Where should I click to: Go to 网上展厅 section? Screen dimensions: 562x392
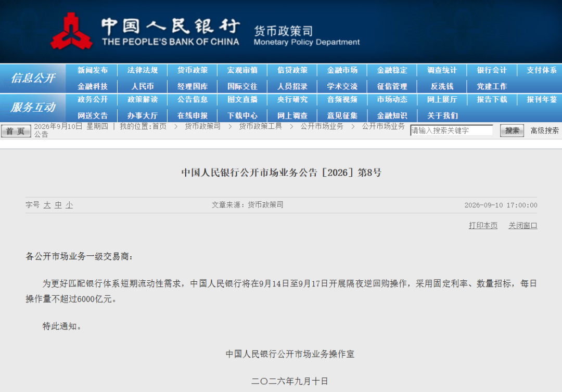coord(442,99)
